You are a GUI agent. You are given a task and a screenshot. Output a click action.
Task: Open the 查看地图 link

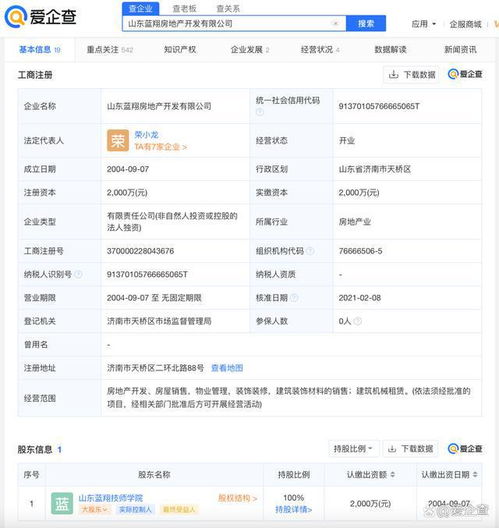(227, 368)
